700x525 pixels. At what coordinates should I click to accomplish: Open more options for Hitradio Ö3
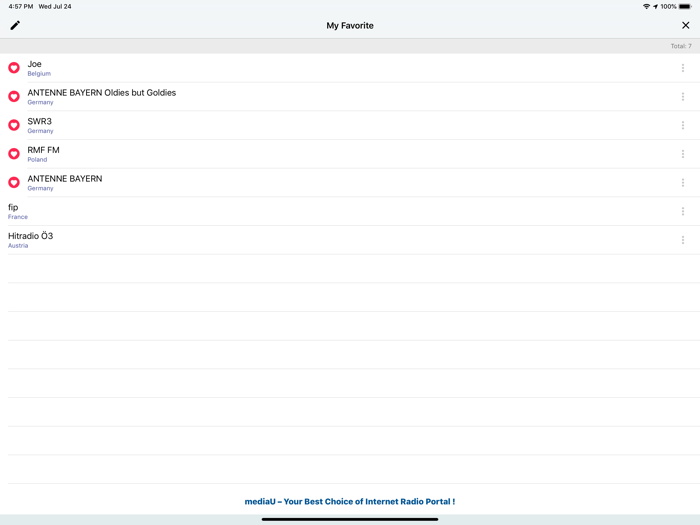[683, 240]
